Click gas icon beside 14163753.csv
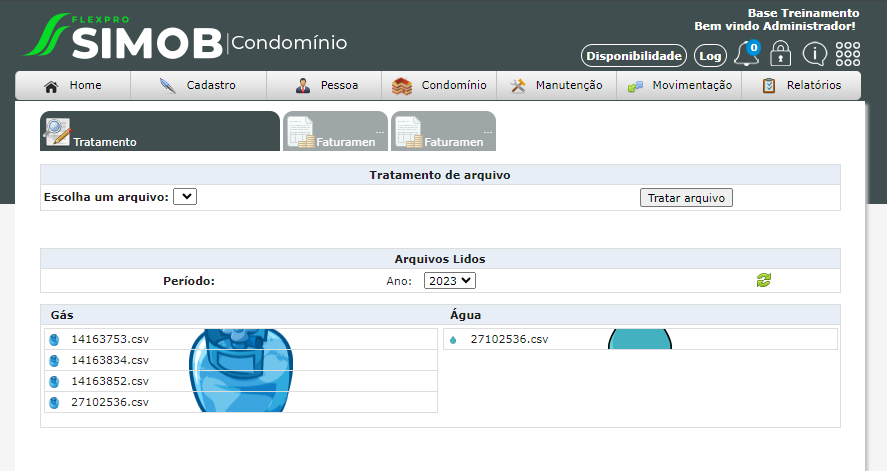This screenshot has height=471, width=887. pyautogui.click(x=54, y=339)
